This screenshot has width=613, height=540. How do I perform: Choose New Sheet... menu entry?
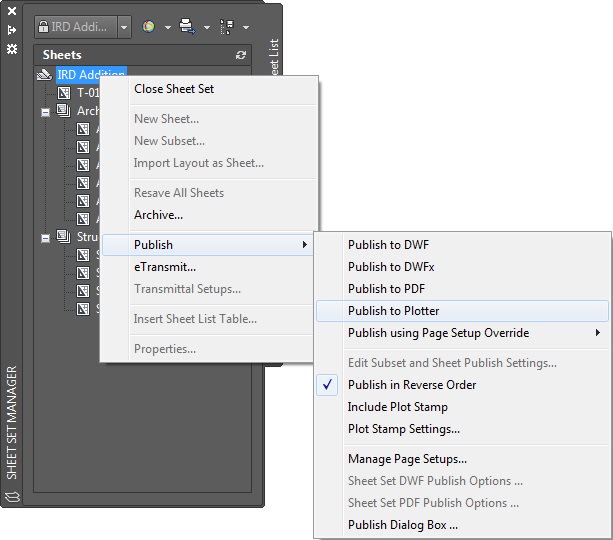click(209, 119)
